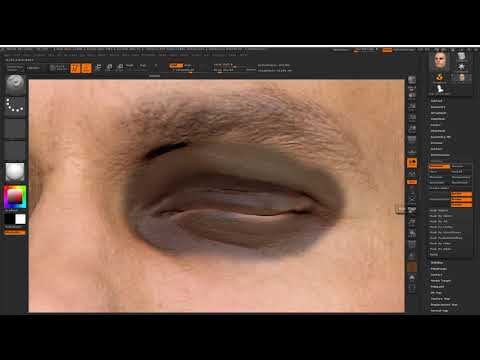Viewport: 480px width, 360px height.
Task: Open Mask PeaksAndValleys options
Action: click(x=446, y=238)
